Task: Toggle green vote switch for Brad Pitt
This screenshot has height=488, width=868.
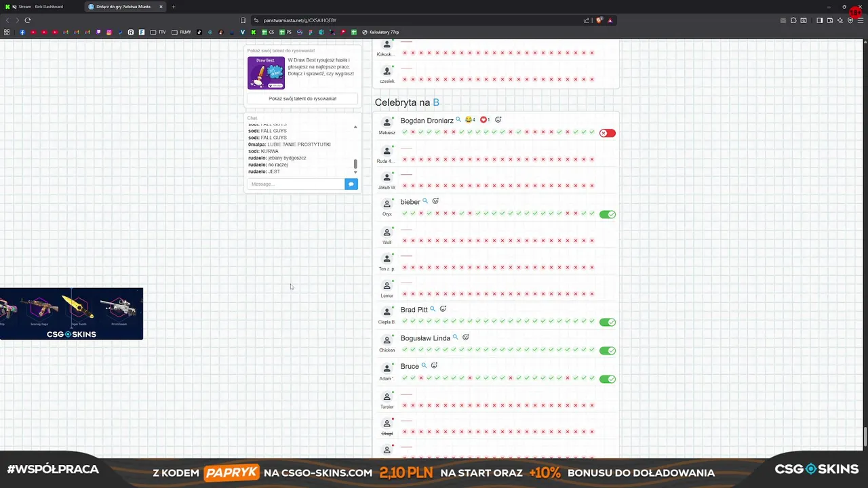Action: [x=608, y=322]
